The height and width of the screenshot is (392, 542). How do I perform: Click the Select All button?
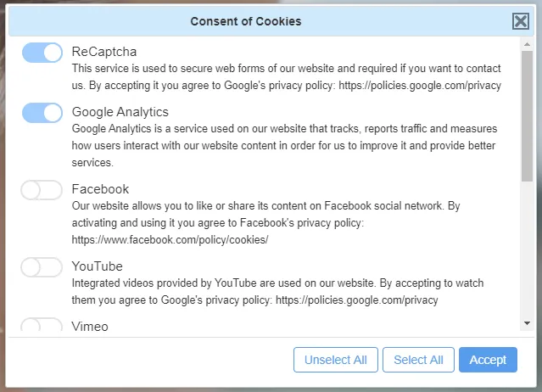pyautogui.click(x=418, y=360)
